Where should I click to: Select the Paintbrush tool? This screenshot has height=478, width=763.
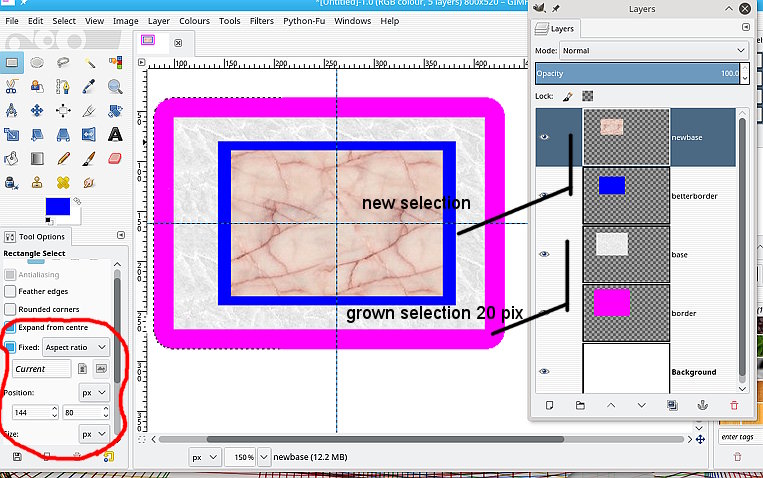(89, 159)
